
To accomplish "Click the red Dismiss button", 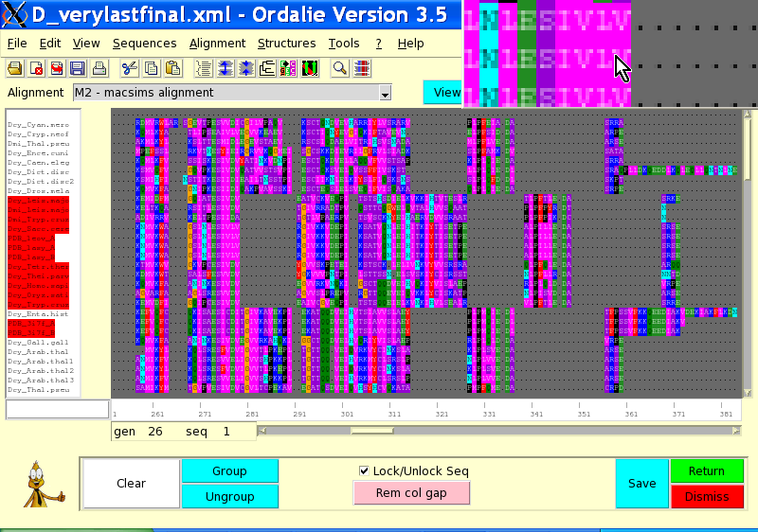I will [x=706, y=496].
